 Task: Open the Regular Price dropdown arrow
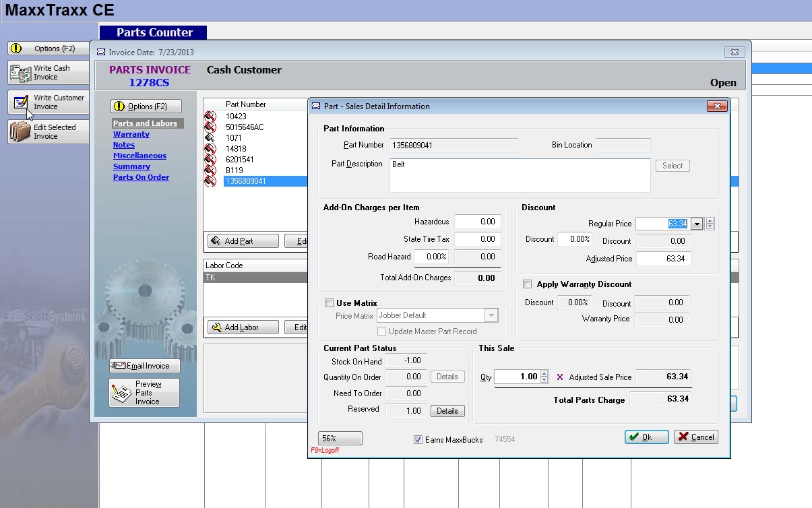coord(697,224)
